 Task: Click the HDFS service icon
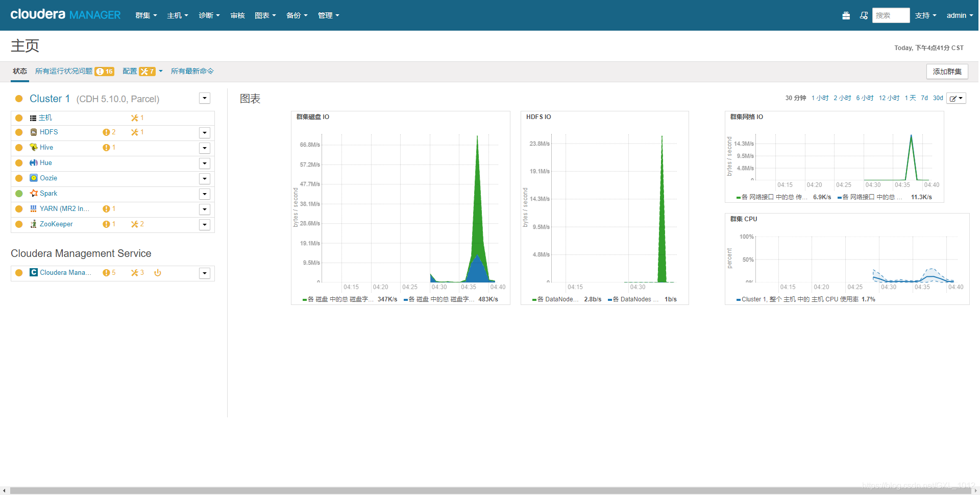coord(34,132)
